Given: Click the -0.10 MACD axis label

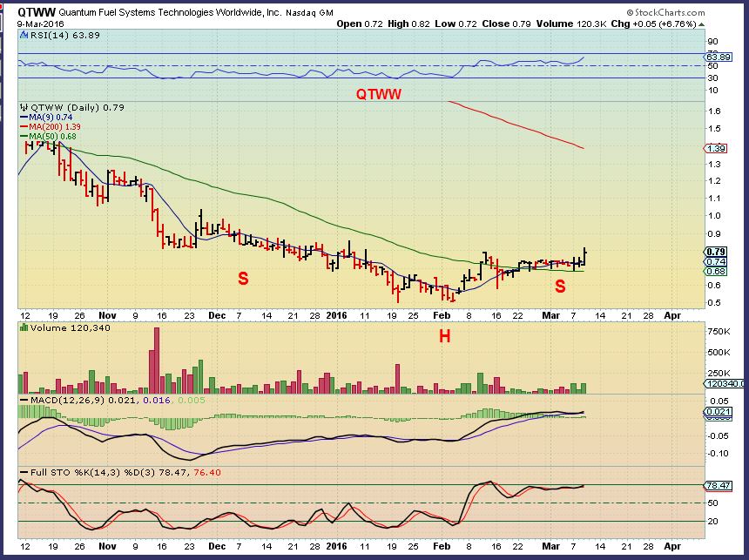Looking at the screenshot, I should point(718,454).
